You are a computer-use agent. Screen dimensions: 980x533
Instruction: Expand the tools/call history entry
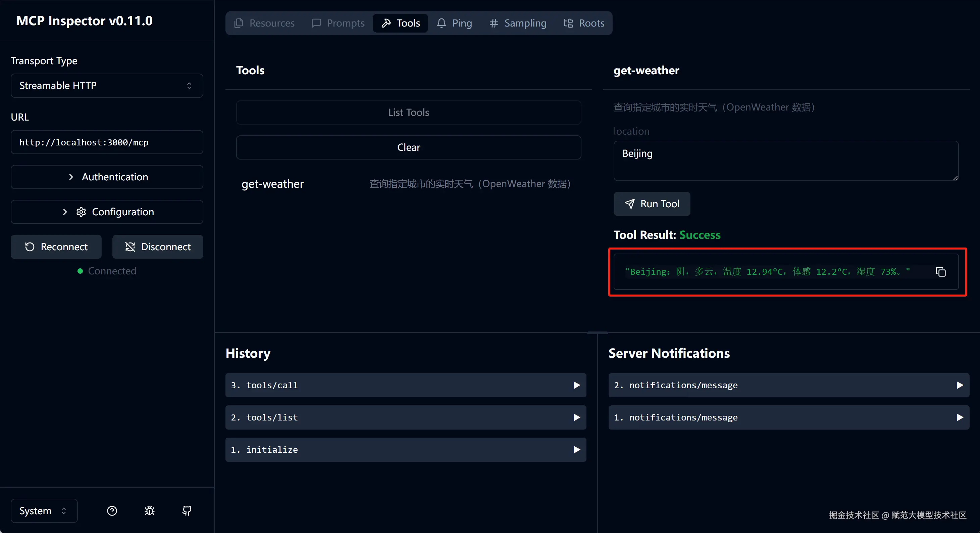pyautogui.click(x=406, y=385)
